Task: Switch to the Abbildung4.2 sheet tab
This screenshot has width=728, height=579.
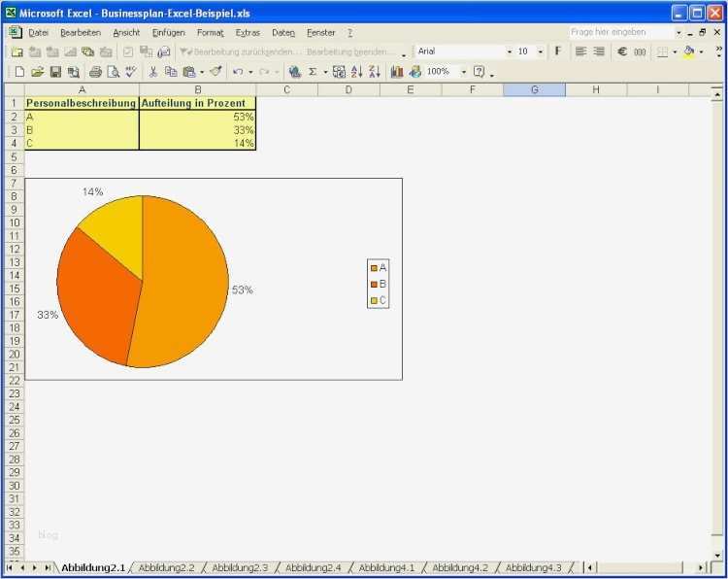Action: click(460, 568)
